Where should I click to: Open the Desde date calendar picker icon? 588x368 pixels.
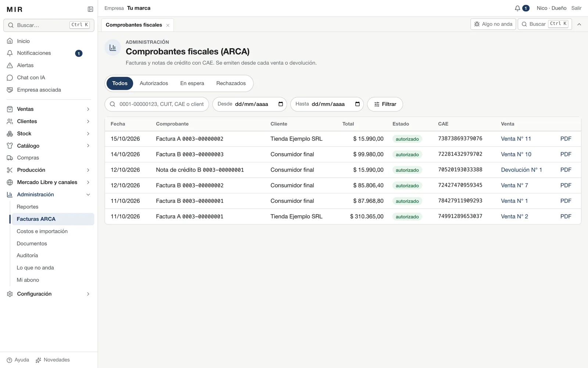tap(281, 104)
